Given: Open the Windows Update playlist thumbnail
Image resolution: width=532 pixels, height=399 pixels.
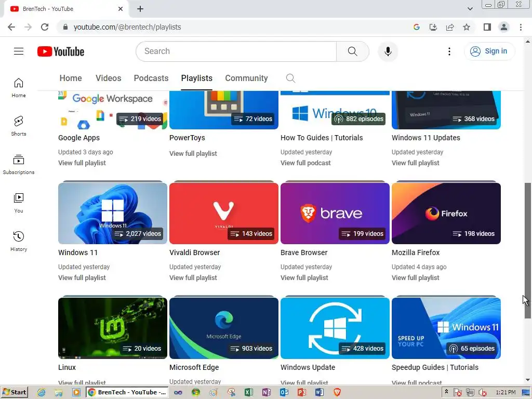Looking at the screenshot, I should pos(335,328).
